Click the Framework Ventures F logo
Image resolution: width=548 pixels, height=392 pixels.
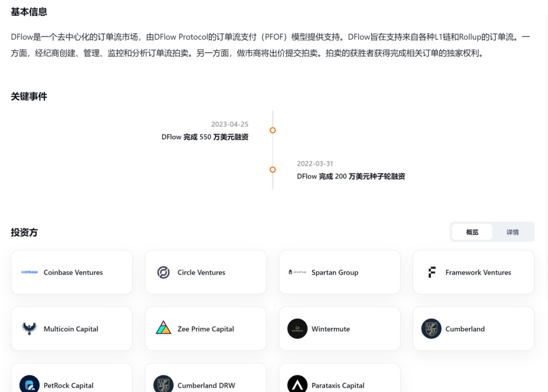432,272
